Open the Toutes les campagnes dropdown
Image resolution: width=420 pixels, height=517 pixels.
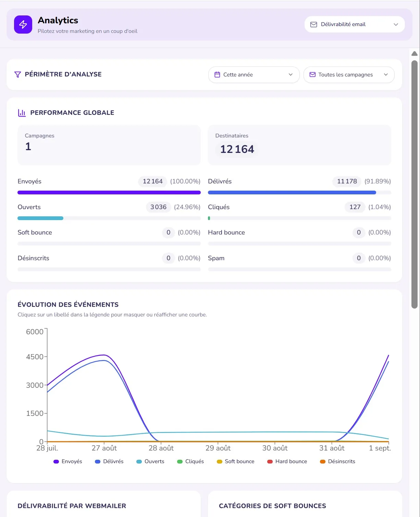tap(349, 75)
